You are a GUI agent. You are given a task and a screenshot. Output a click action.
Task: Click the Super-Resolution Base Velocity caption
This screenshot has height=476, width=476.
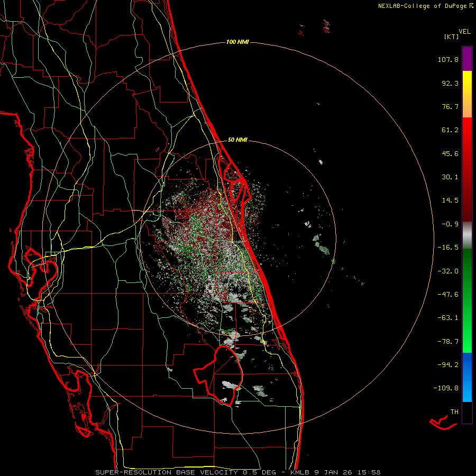coord(237,472)
